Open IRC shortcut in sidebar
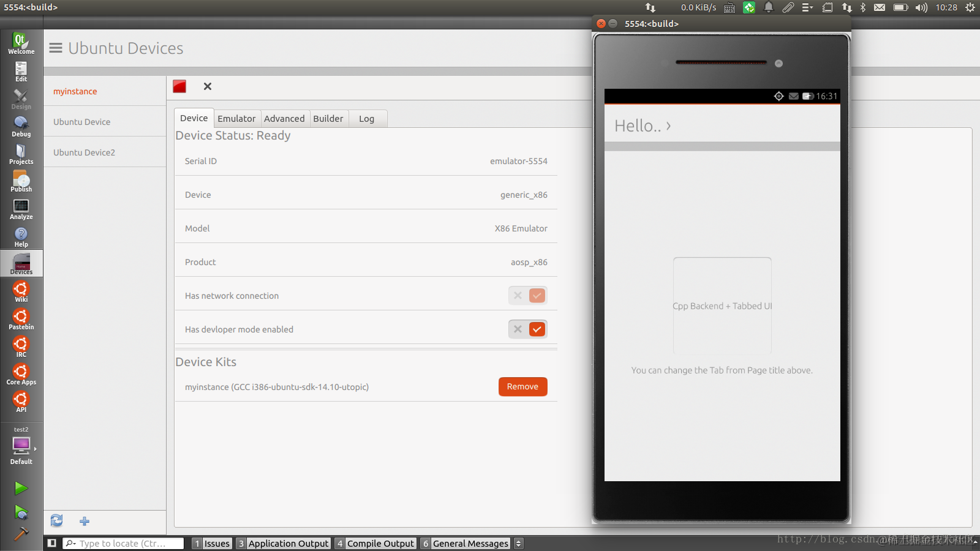This screenshot has width=980, height=551. pos(21,347)
